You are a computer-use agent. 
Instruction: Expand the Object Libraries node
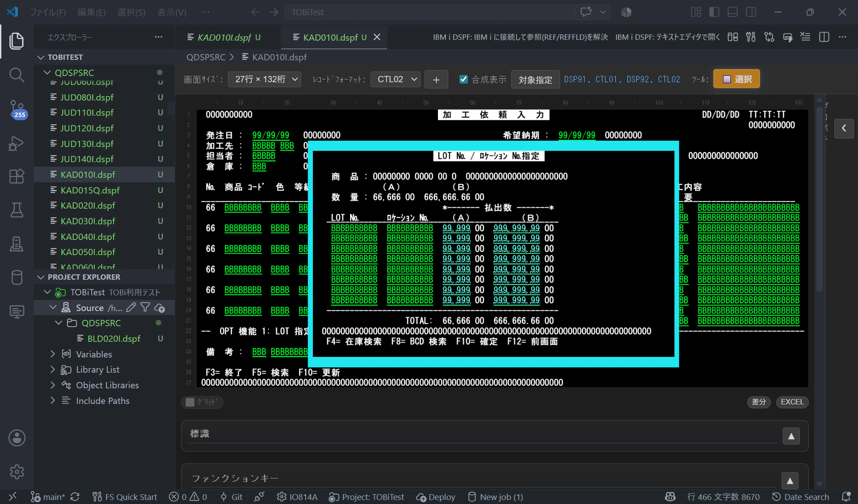pyautogui.click(x=53, y=385)
